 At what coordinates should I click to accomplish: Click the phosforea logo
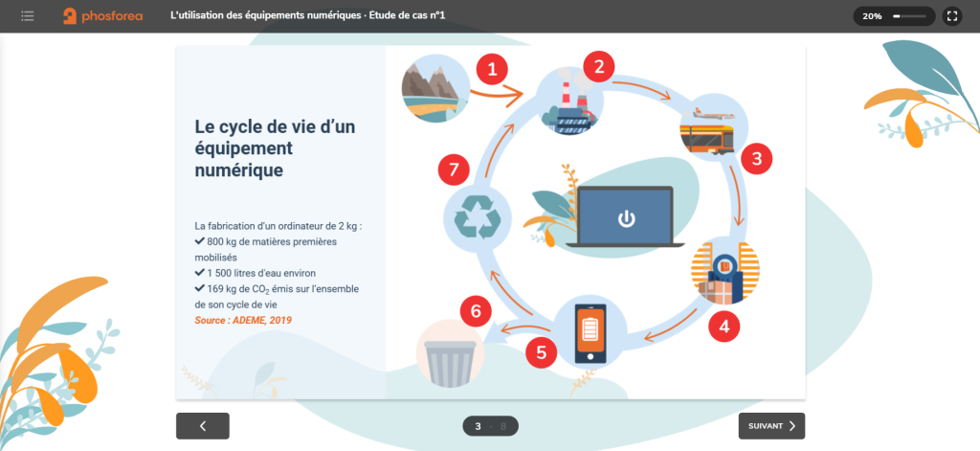[103, 16]
